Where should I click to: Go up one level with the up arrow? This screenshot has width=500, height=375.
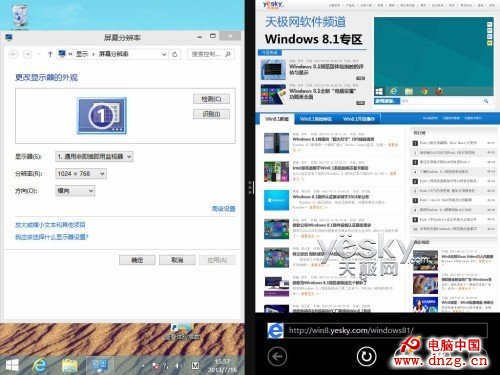(50, 54)
